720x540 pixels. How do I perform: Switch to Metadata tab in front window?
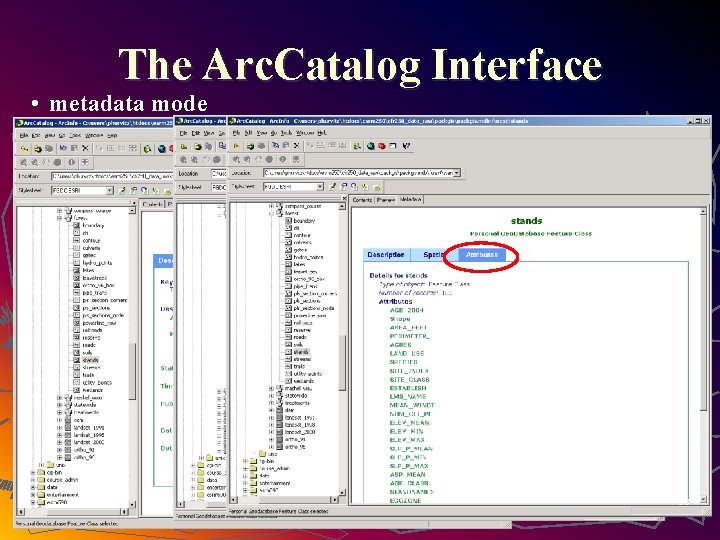pyautogui.click(x=410, y=200)
